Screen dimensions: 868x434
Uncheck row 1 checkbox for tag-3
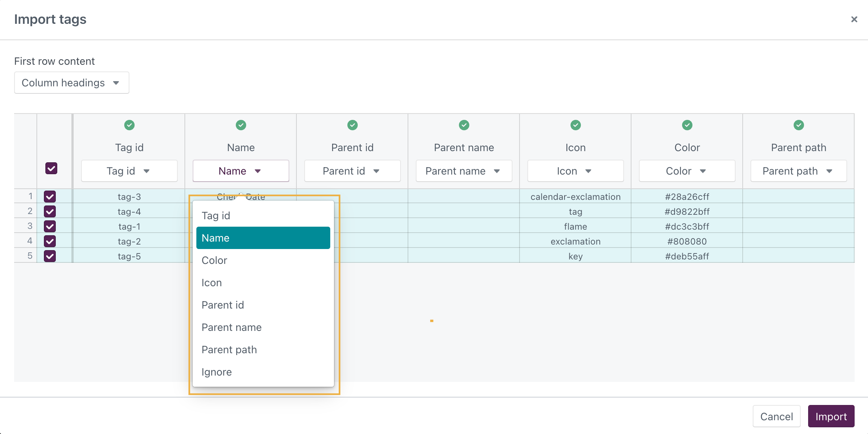(50, 196)
